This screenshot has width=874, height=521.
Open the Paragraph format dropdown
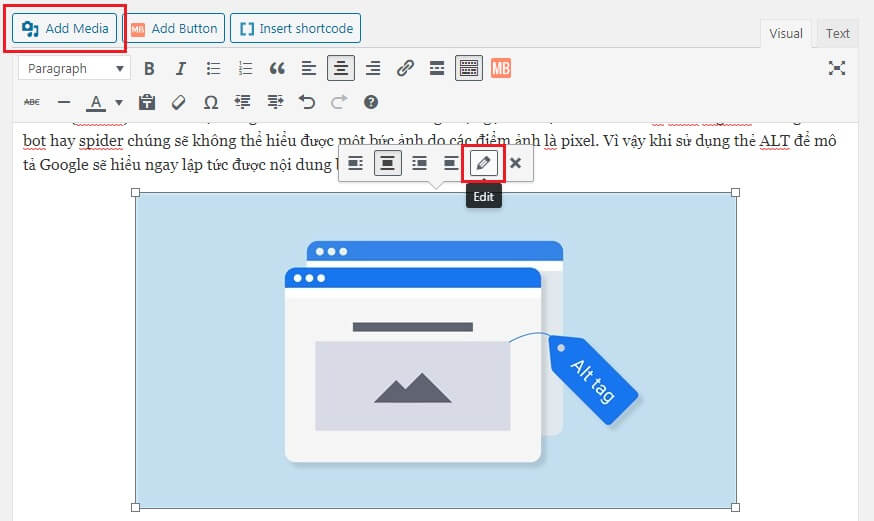(74, 69)
